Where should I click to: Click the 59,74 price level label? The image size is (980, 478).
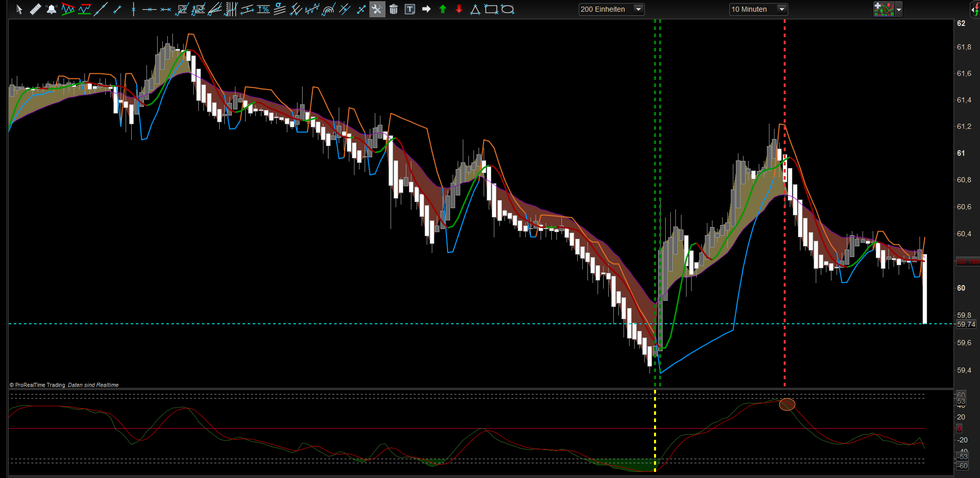pyautogui.click(x=966, y=324)
